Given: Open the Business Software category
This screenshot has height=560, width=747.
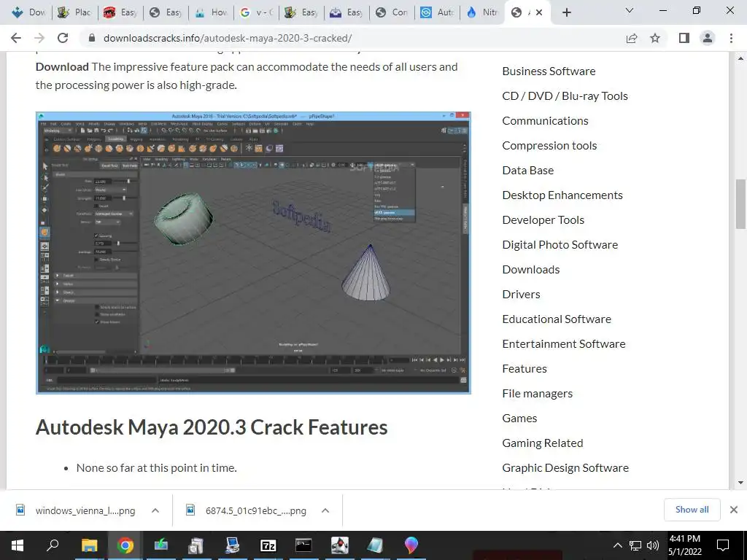Looking at the screenshot, I should [549, 71].
